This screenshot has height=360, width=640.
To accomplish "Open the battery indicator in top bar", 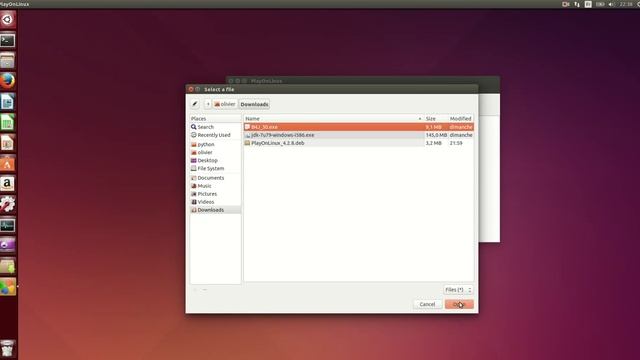I will pos(600,4).
